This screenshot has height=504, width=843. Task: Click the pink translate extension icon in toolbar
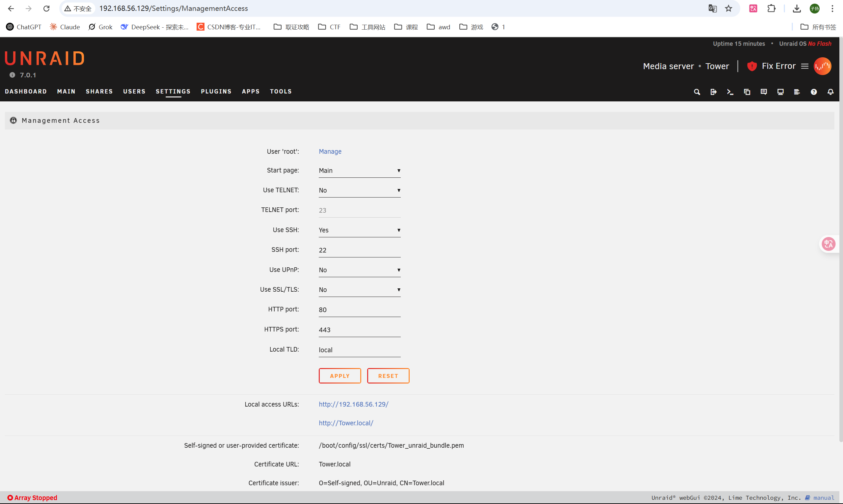point(753,9)
